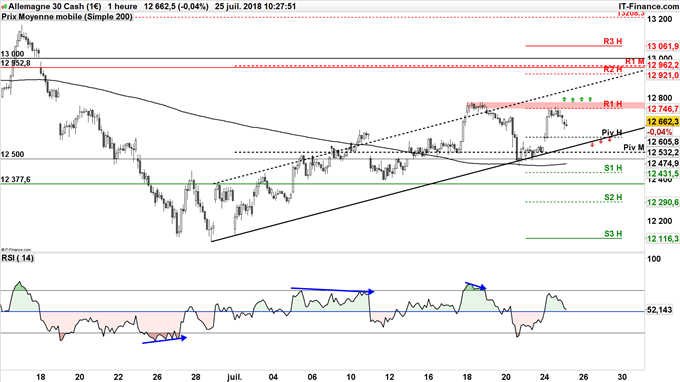680x382 pixels.
Task: Click the 30 date on time axis
Action: tap(623, 377)
